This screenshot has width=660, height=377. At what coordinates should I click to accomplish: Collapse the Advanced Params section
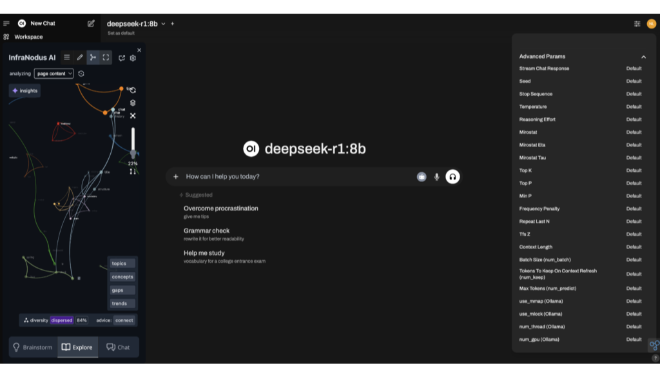tap(643, 57)
